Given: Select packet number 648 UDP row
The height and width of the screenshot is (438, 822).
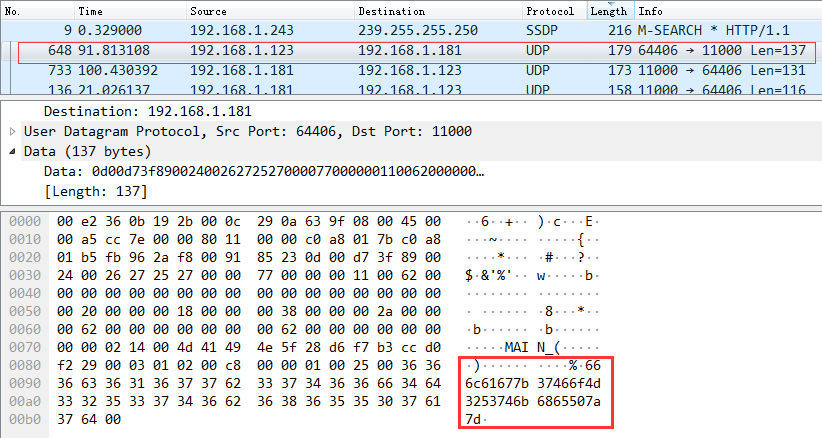Looking at the screenshot, I should [400, 51].
